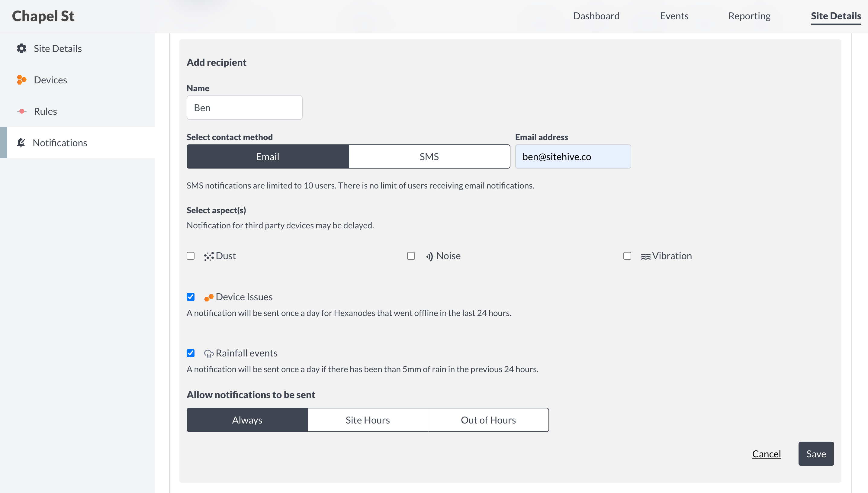Click the Hexanodes offline notification description
Viewport: 868px width, 493px height.
[x=349, y=313]
